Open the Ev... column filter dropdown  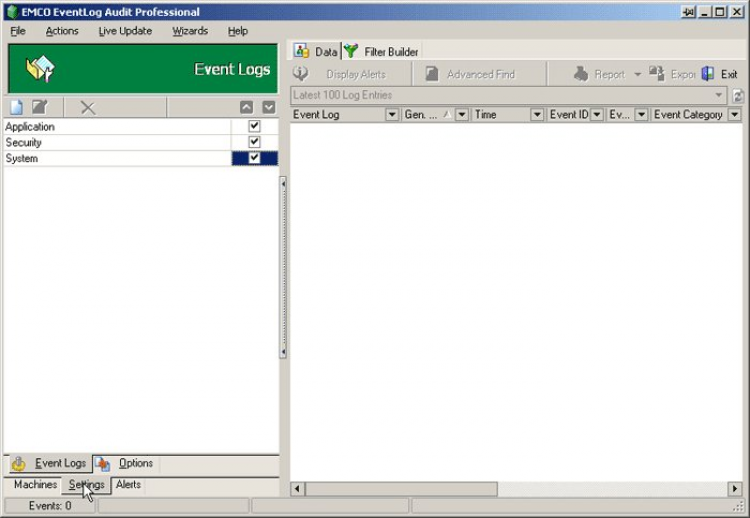point(641,115)
